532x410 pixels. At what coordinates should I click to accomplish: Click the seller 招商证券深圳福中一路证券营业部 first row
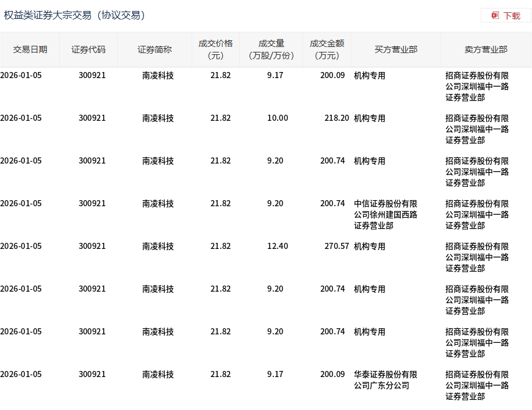(x=476, y=86)
